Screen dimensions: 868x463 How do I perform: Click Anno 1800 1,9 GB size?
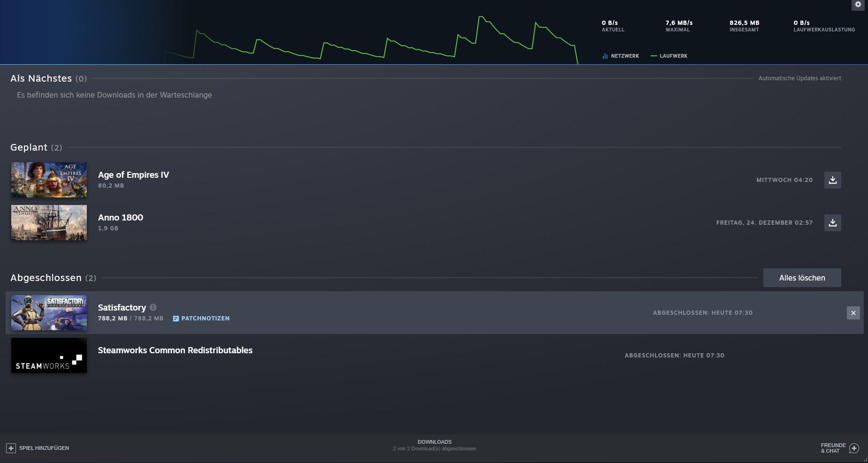point(108,228)
